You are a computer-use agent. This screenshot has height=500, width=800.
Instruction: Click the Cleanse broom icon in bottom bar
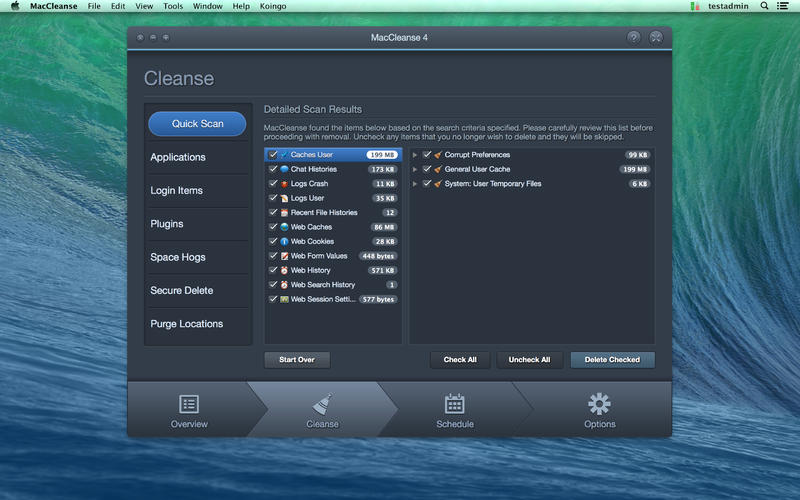click(x=322, y=404)
